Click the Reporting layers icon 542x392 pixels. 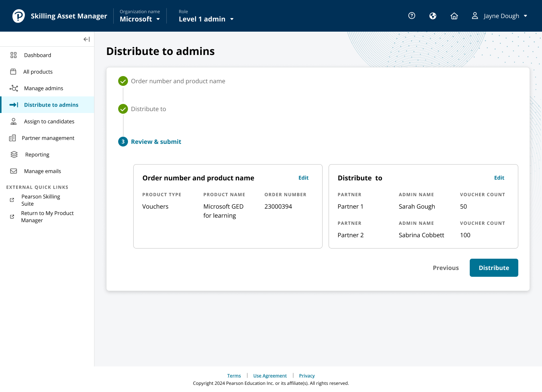pos(14,154)
